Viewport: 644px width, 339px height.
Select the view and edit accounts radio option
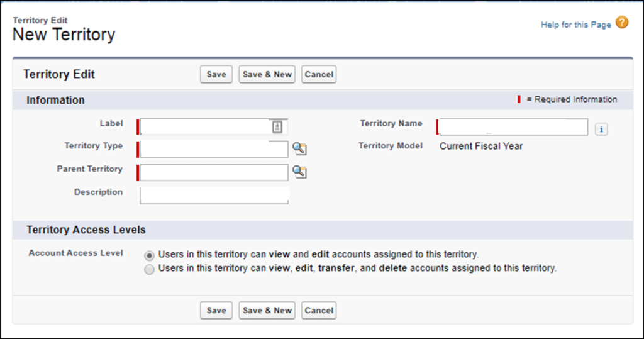(x=149, y=255)
